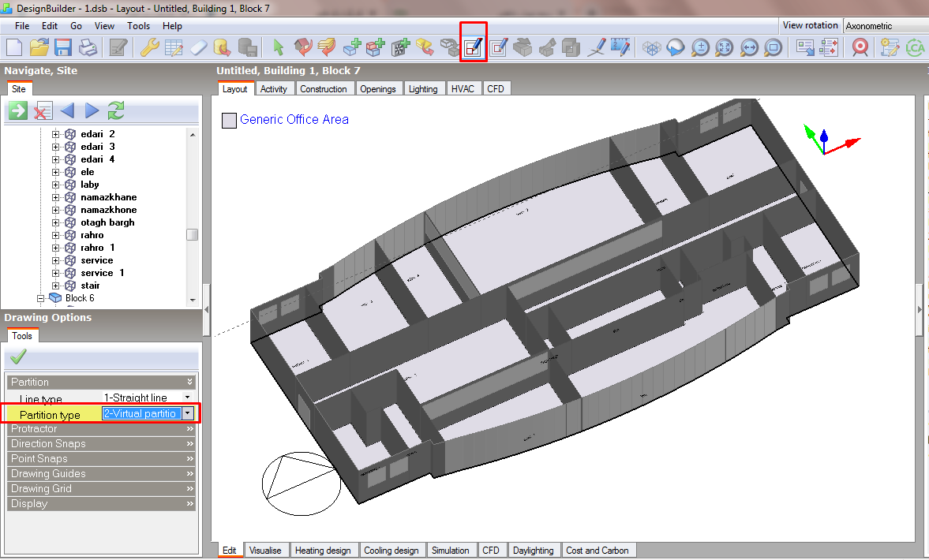Open the Tools menu
Screen dimensions: 929x560
(x=139, y=26)
